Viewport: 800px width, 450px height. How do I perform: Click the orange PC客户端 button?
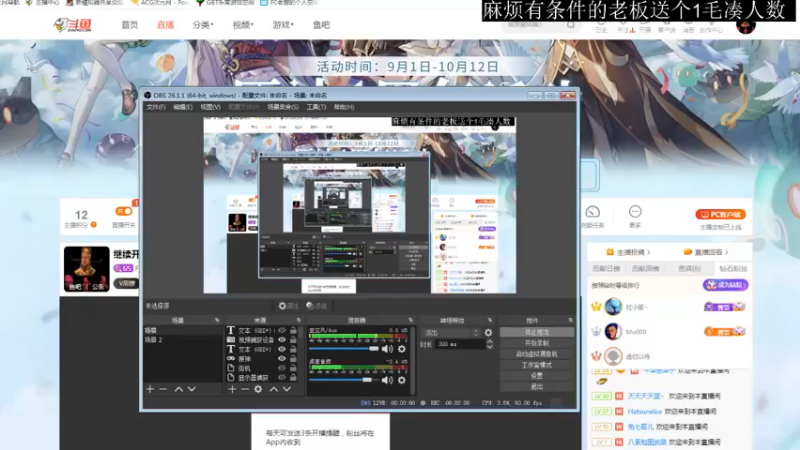[720, 214]
